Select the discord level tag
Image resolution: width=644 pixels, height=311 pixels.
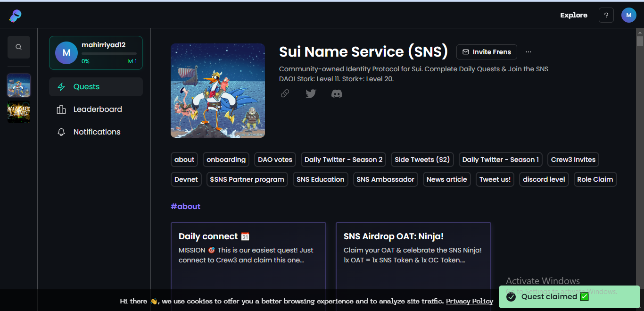[544, 179]
